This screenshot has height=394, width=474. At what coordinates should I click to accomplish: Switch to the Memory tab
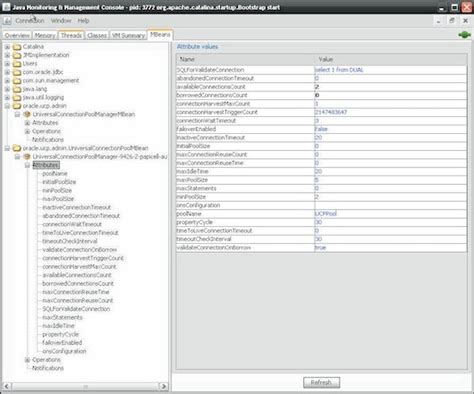click(45, 35)
